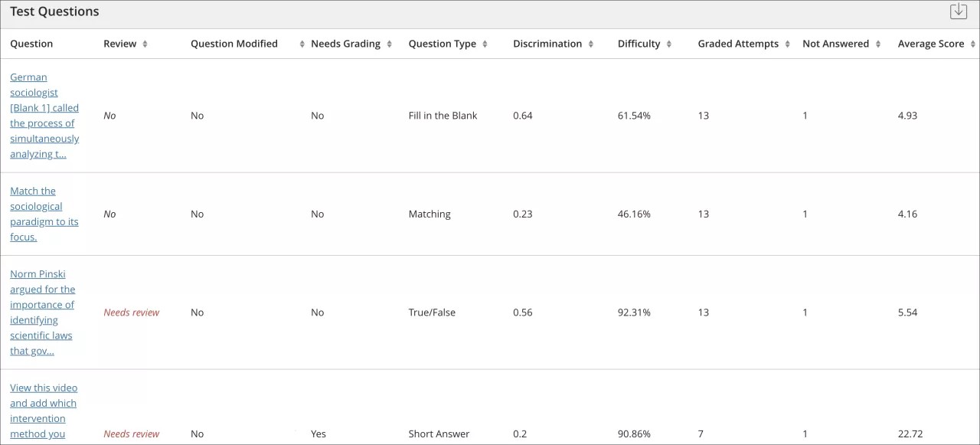Click the matching paradigm question link
The image size is (980, 445).
(x=44, y=214)
